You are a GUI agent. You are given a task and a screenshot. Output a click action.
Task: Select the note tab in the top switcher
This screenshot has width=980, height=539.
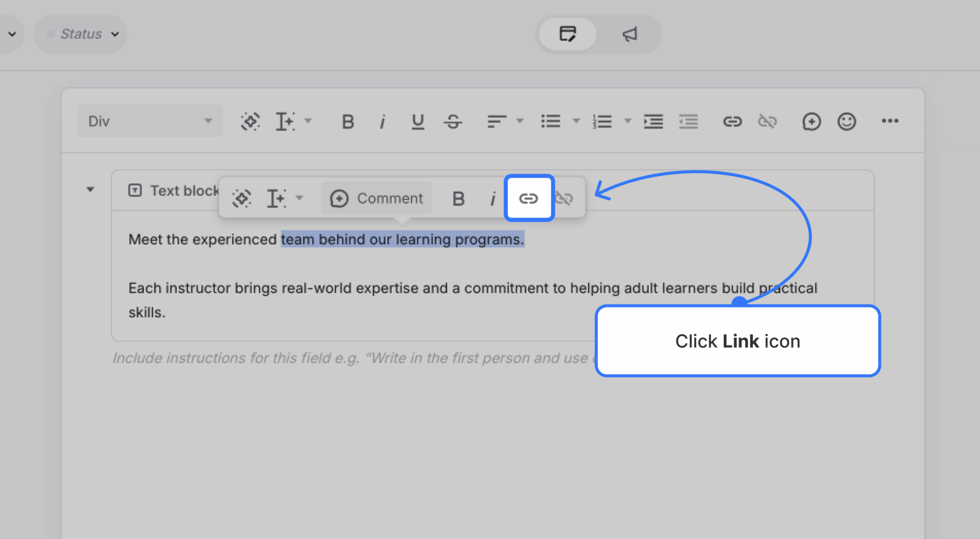(x=567, y=34)
